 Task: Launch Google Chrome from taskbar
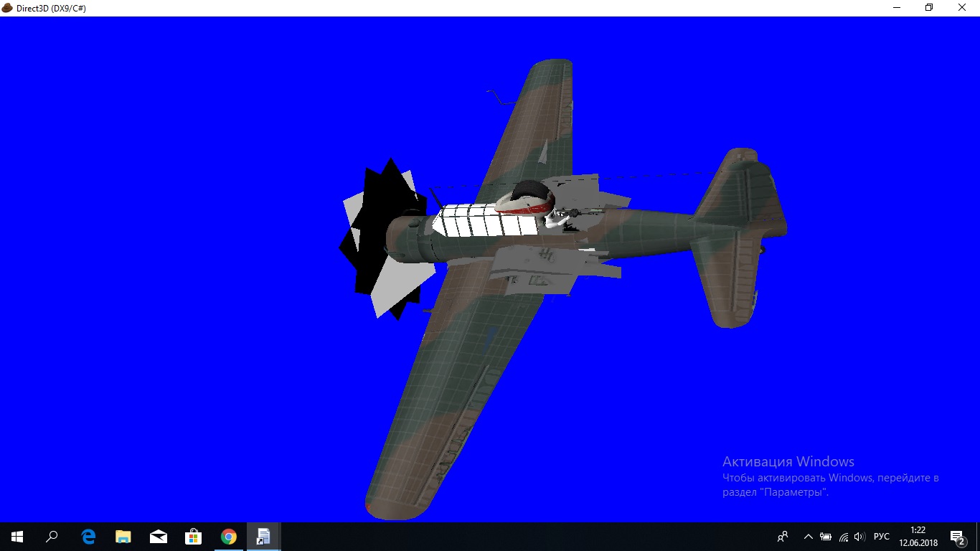pyautogui.click(x=229, y=537)
